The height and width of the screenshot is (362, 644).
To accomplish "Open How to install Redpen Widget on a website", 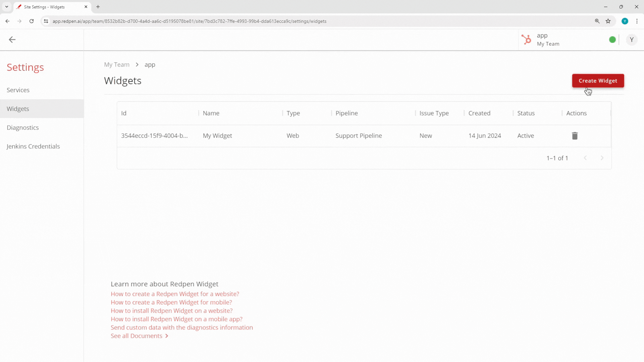I will (x=172, y=311).
